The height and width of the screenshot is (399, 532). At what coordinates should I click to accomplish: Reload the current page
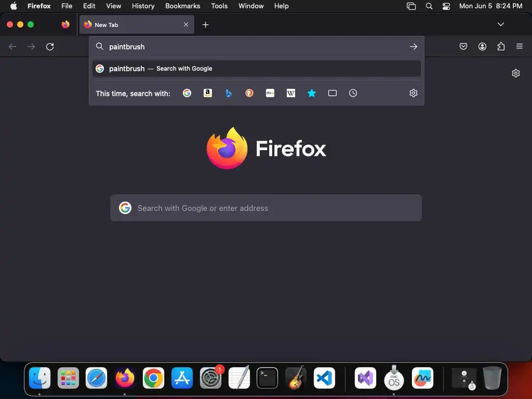(x=50, y=46)
